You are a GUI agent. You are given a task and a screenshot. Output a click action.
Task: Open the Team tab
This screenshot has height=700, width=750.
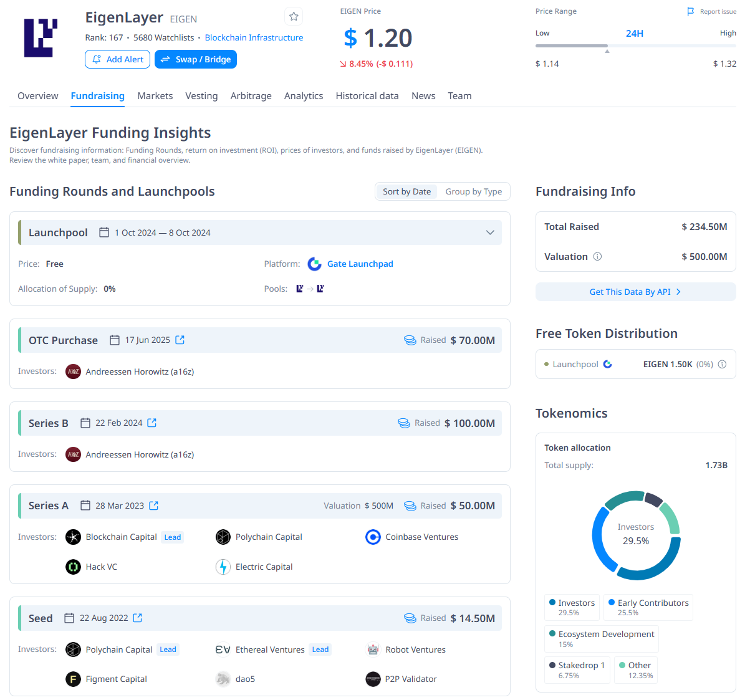(x=459, y=96)
